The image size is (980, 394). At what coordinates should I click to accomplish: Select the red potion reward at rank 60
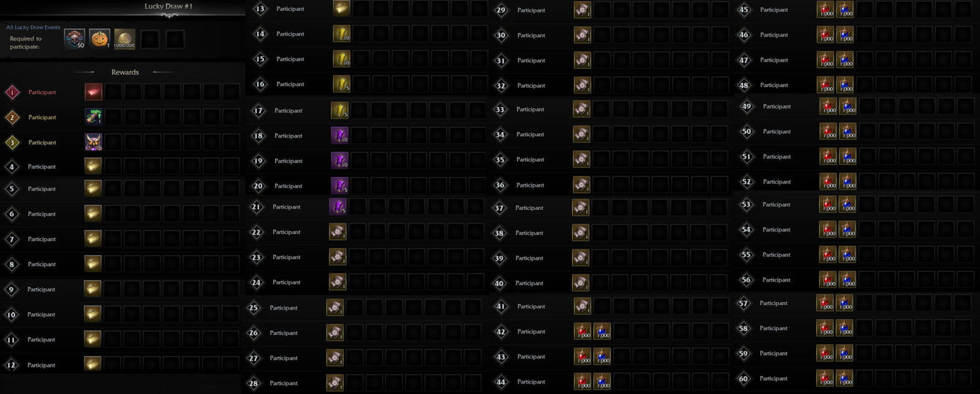pyautogui.click(x=825, y=379)
